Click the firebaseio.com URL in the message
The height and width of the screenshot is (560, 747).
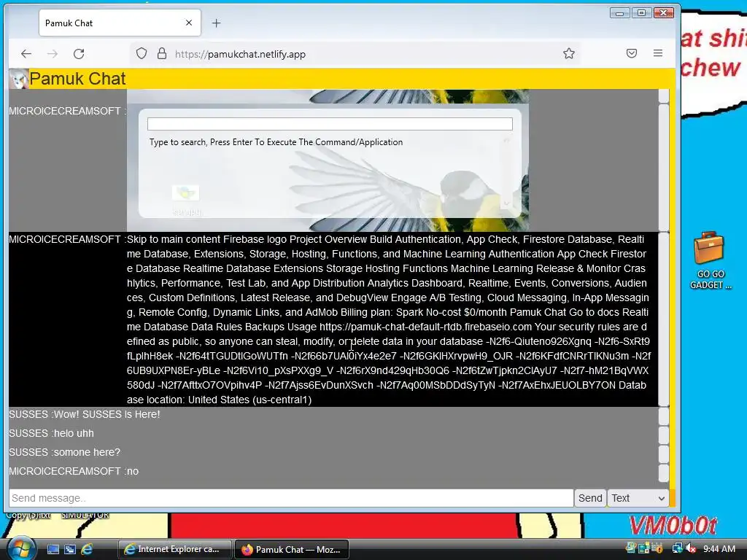pyautogui.click(x=425, y=327)
